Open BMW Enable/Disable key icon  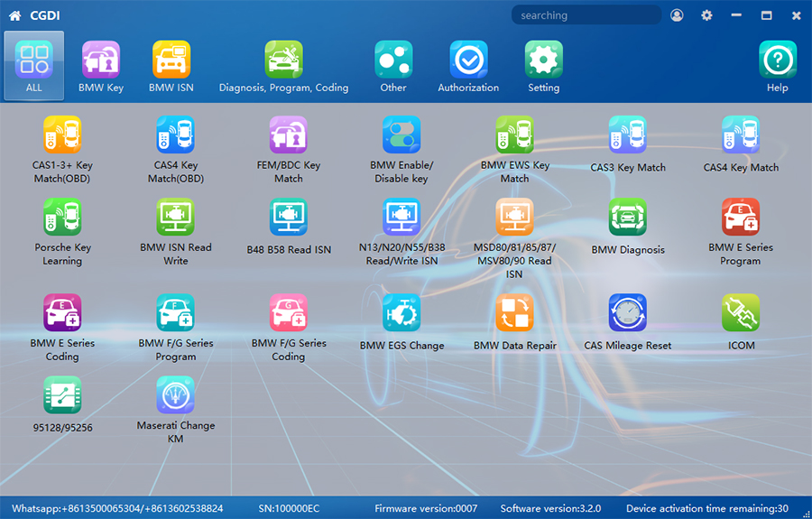tap(401, 135)
